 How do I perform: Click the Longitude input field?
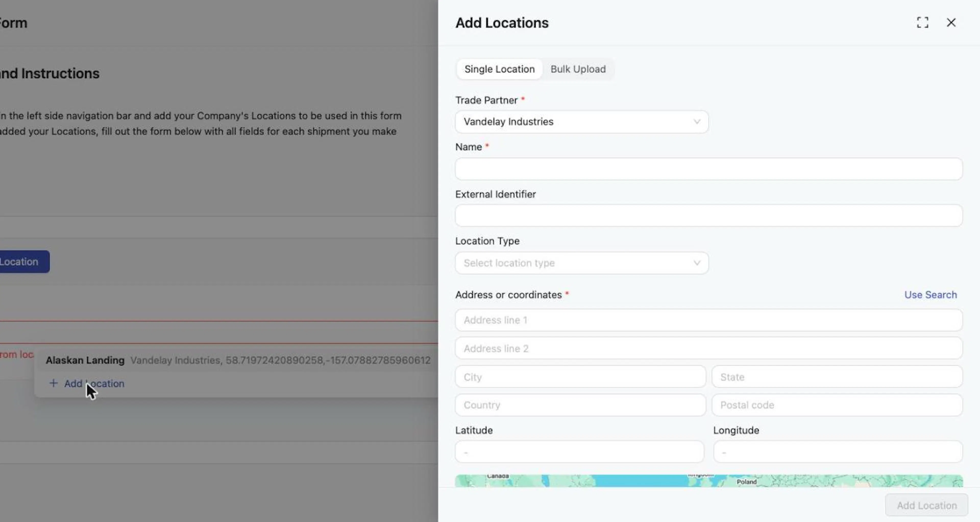[838, 452]
